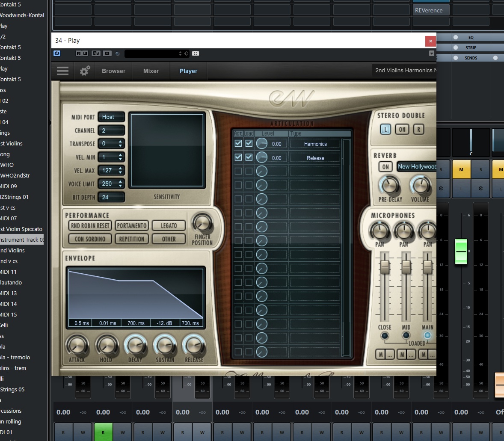Viewport: 504px width, 441px height.
Task: Click the Read automation R icon in plugin toolbar
Action: (78, 53)
